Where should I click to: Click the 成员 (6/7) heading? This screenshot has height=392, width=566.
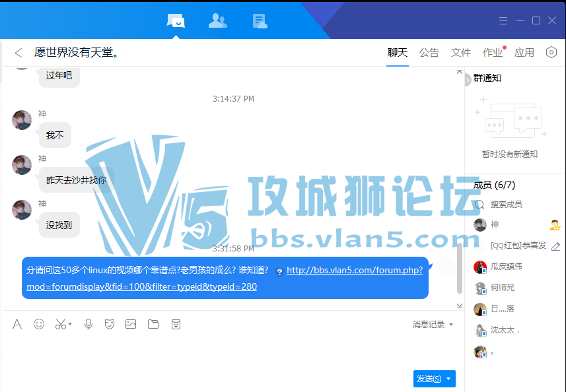pos(494,185)
